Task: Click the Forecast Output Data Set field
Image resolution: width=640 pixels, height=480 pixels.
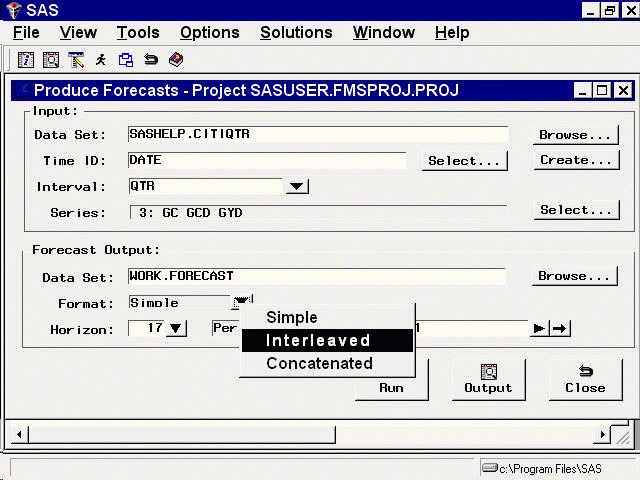Action: tap(316, 276)
